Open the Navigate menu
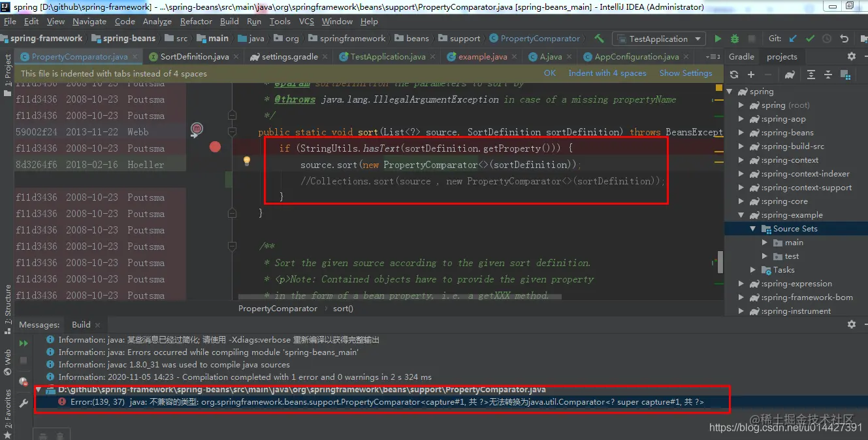 pos(89,22)
